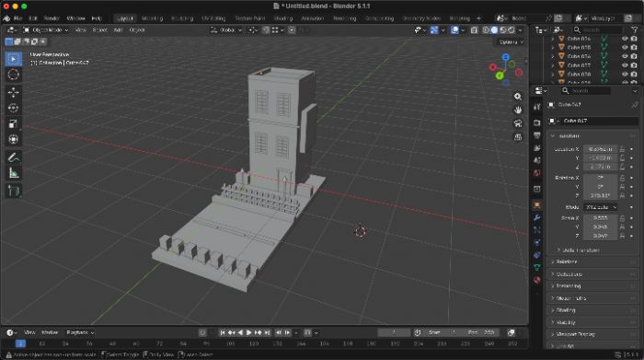Select the Move tool in the toolbar
This screenshot has width=644, height=360.
tap(13, 92)
